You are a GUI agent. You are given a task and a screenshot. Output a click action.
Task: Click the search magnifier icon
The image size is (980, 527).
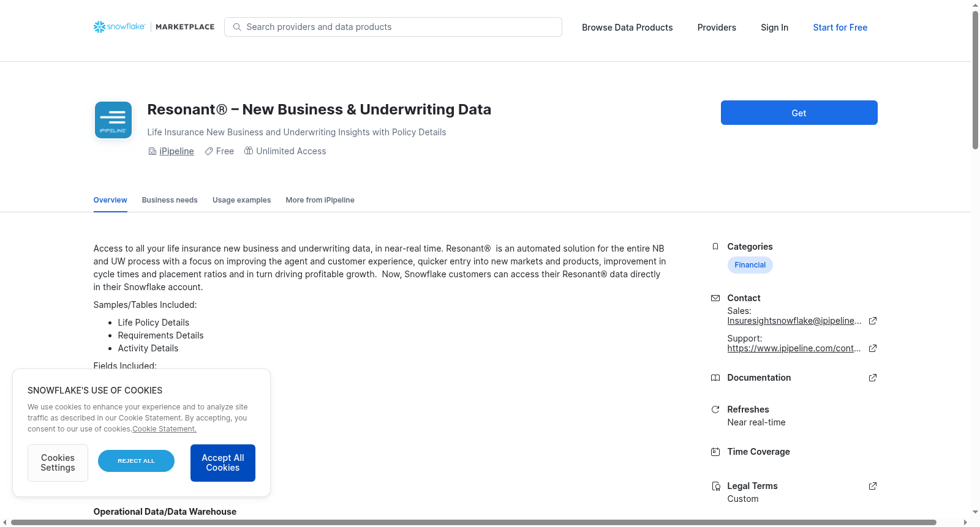pos(237,27)
